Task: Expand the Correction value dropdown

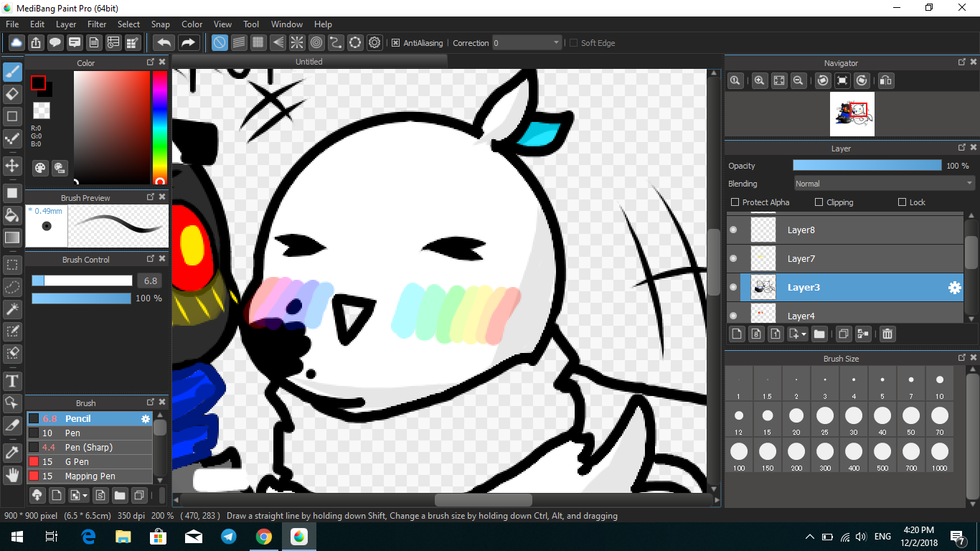Action: 556,43
